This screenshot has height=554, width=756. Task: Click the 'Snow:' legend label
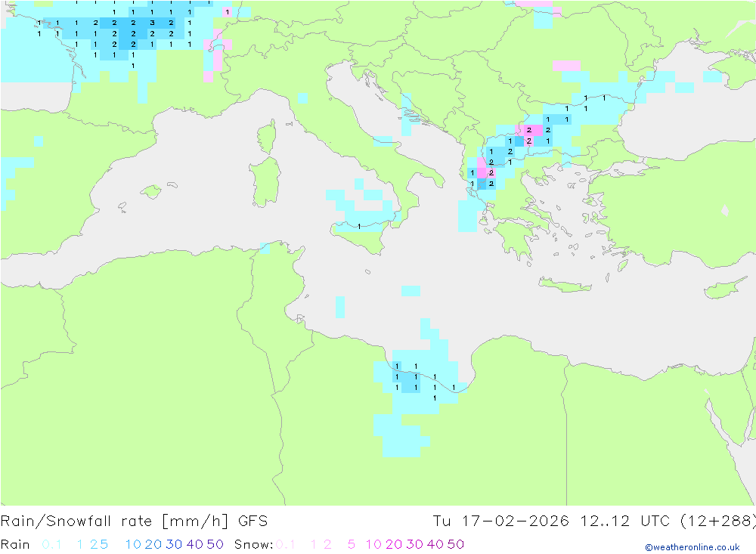click(x=253, y=544)
